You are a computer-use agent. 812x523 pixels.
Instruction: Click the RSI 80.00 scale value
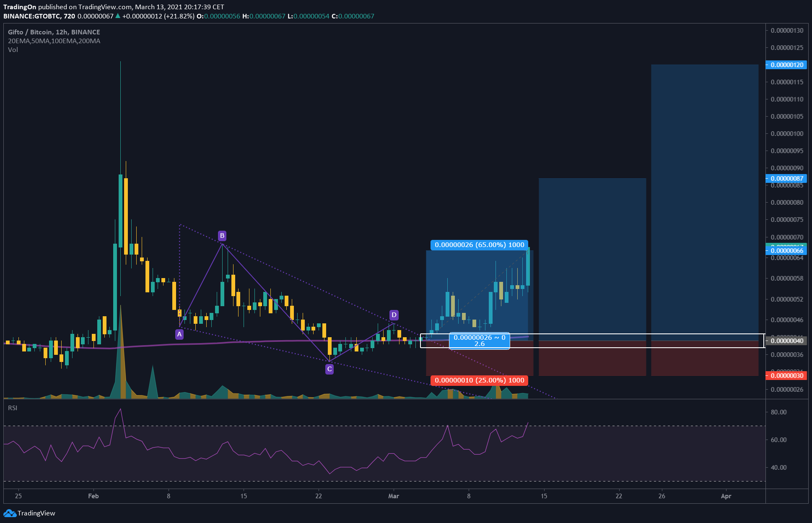pyautogui.click(x=778, y=412)
